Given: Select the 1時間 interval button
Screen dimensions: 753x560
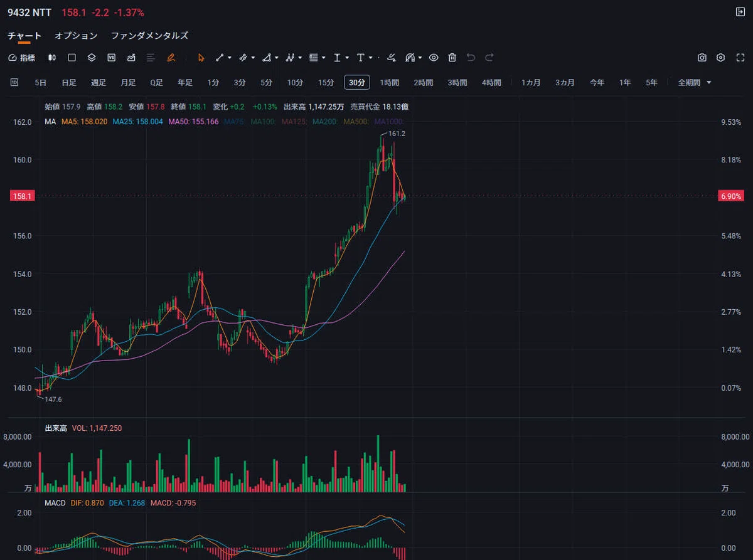Looking at the screenshot, I should [390, 82].
